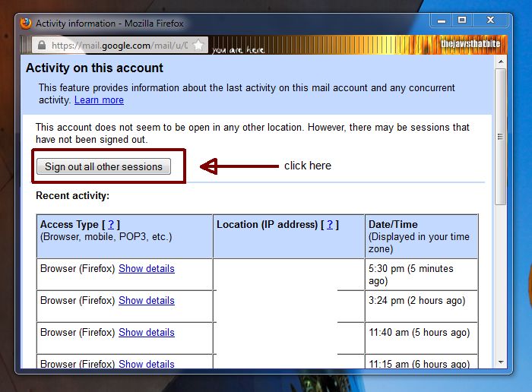Click the Firefox logo icon in title bar

(x=26, y=24)
